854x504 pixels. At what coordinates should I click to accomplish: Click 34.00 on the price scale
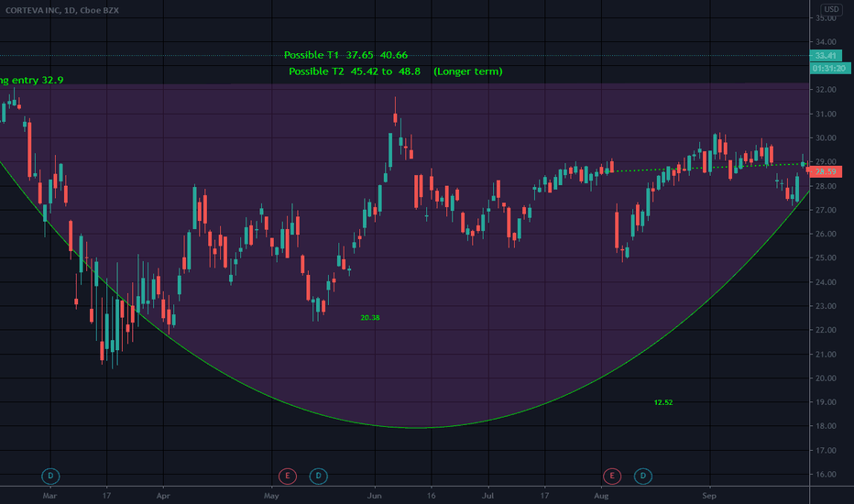(x=826, y=42)
